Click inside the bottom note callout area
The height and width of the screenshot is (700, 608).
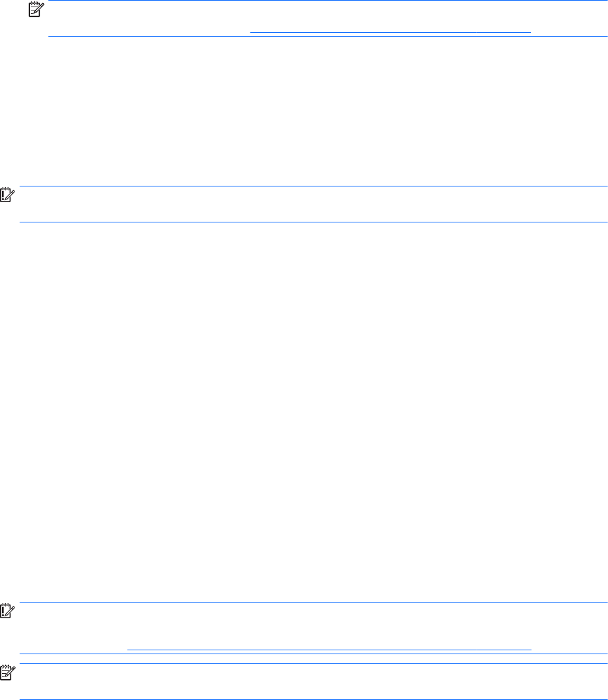314,681
